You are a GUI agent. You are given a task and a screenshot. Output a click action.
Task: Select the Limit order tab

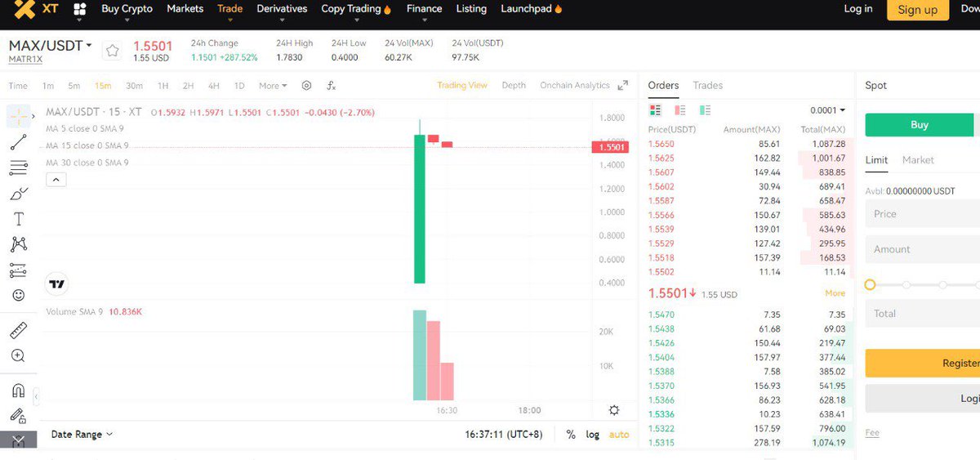(876, 160)
